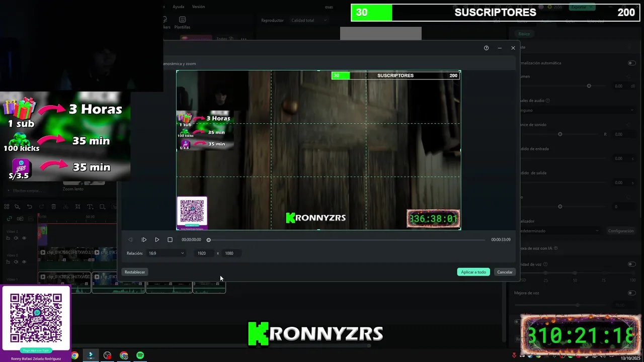Image resolution: width=644 pixels, height=362 pixels.
Task: Hide the Video 3 track with eye icon
Action: [24, 238]
